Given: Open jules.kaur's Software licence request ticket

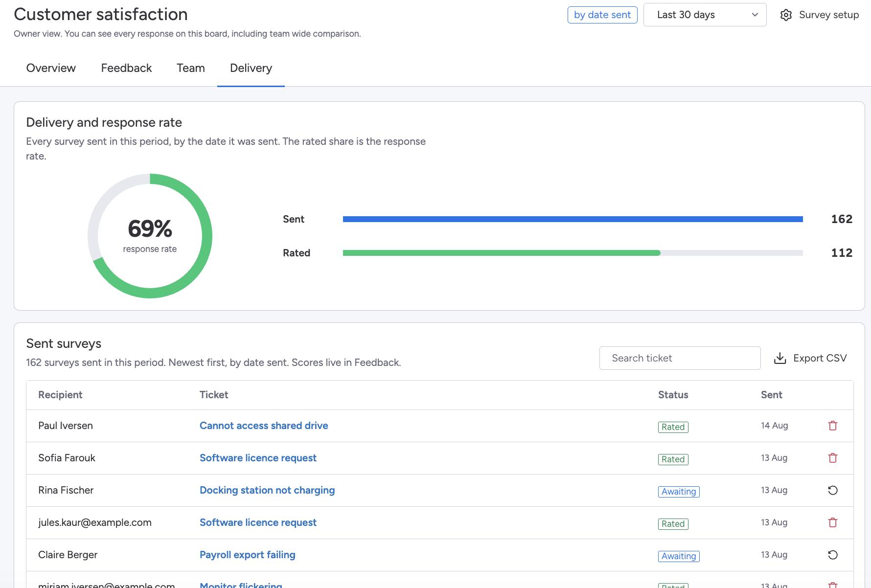Looking at the screenshot, I should coord(258,522).
